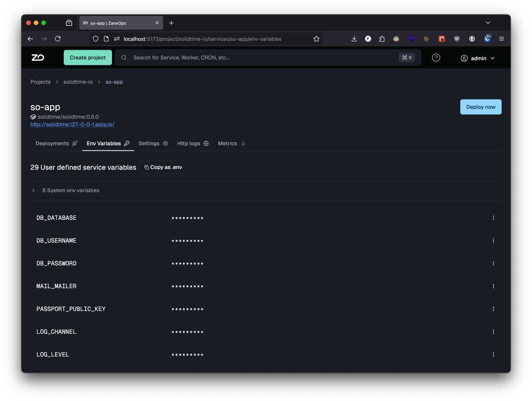This screenshot has width=532, height=401.
Task: Copy variables with Copy as .env
Action: (163, 167)
